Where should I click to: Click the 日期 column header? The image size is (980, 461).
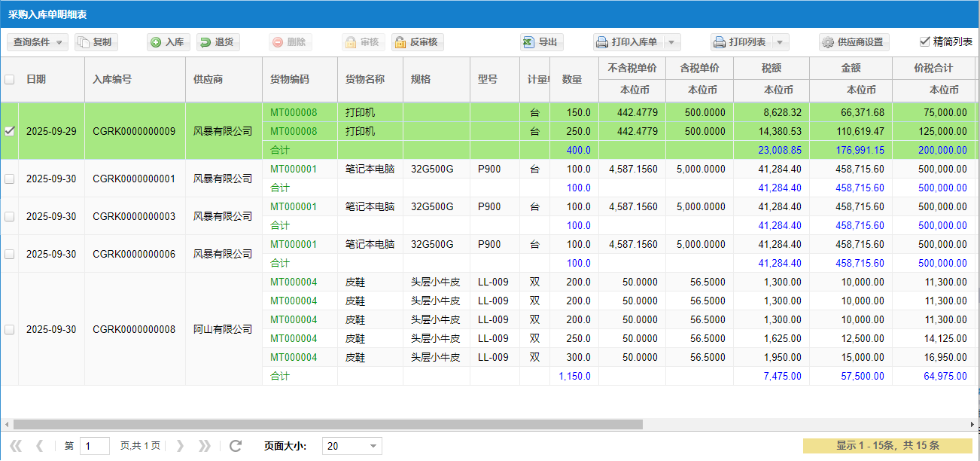(x=36, y=79)
